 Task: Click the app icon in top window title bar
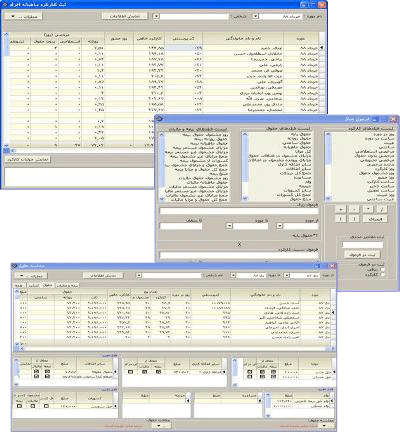[x=5, y=4]
